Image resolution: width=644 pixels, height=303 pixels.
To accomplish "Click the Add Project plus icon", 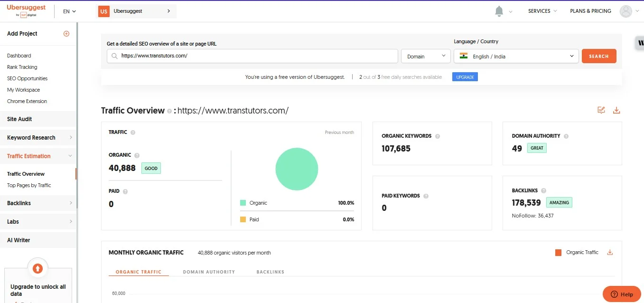I will pos(66,34).
